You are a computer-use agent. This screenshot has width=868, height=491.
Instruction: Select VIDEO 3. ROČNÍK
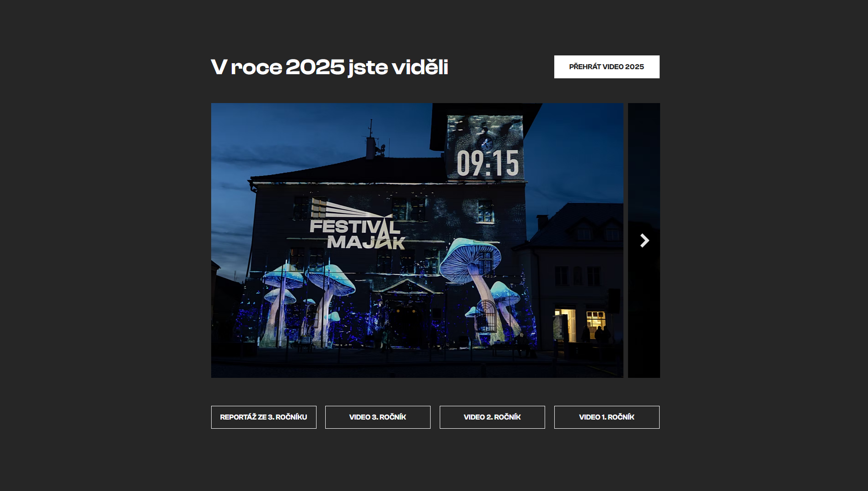click(378, 417)
